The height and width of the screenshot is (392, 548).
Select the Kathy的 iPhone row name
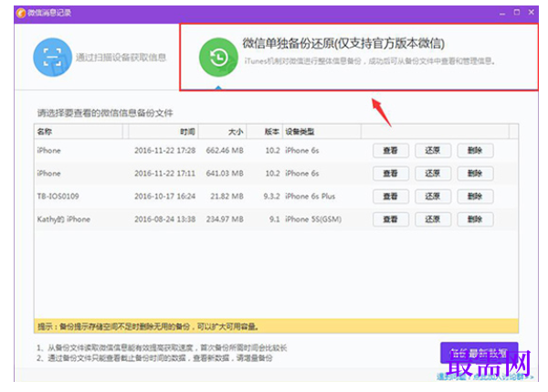coord(64,219)
